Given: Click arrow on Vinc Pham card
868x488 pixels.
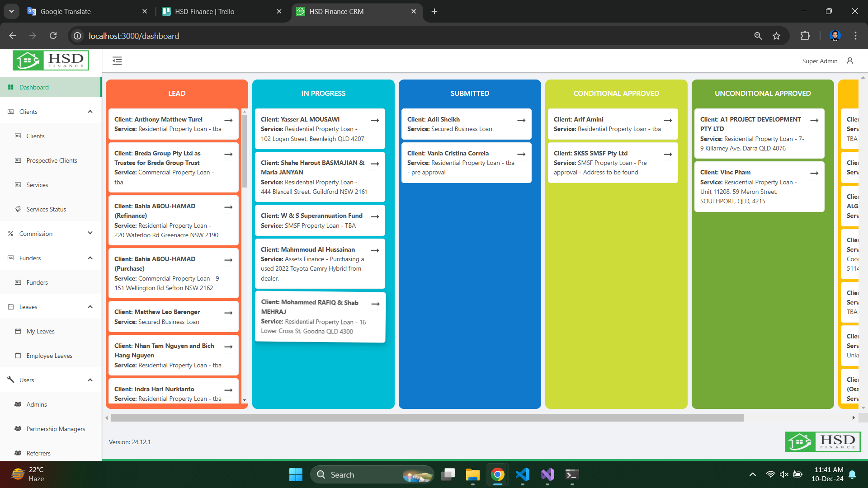Looking at the screenshot, I should (814, 173).
